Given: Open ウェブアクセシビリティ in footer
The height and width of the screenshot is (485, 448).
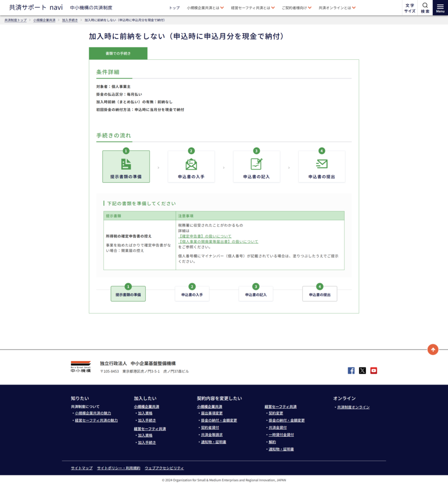Looking at the screenshot, I should tap(164, 468).
